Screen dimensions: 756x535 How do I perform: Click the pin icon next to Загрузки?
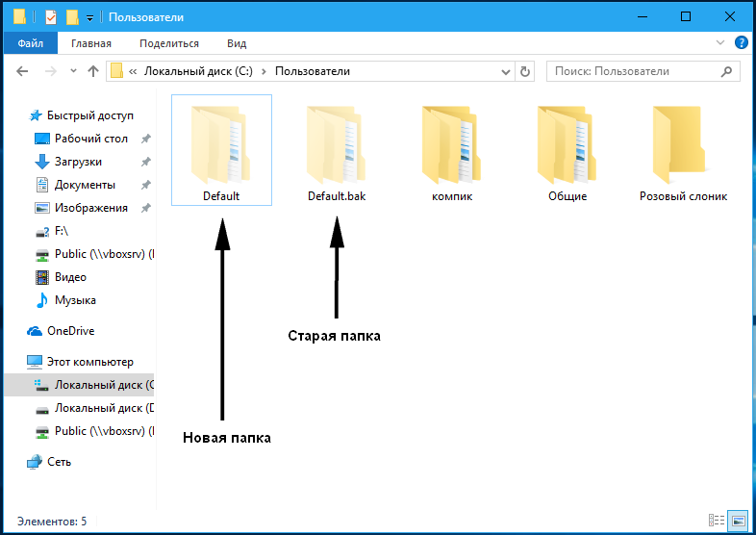145,162
